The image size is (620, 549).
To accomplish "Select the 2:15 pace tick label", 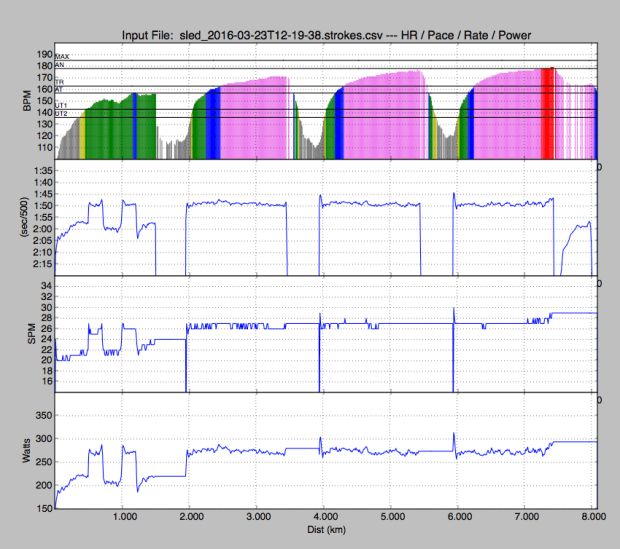I will coord(40,265).
